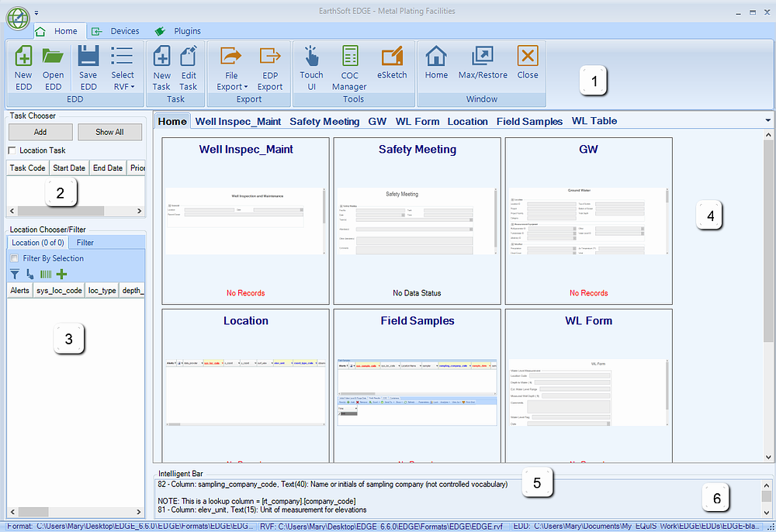Click the green plus to add a location
The image size is (776, 532).
(x=61, y=274)
